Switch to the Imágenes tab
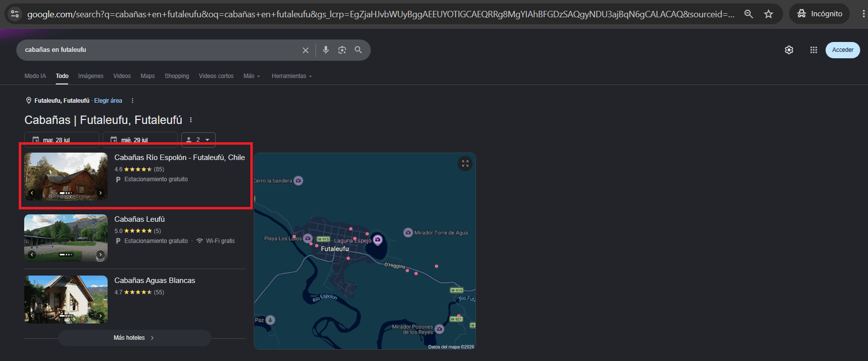This screenshot has width=868, height=361. tap(91, 76)
